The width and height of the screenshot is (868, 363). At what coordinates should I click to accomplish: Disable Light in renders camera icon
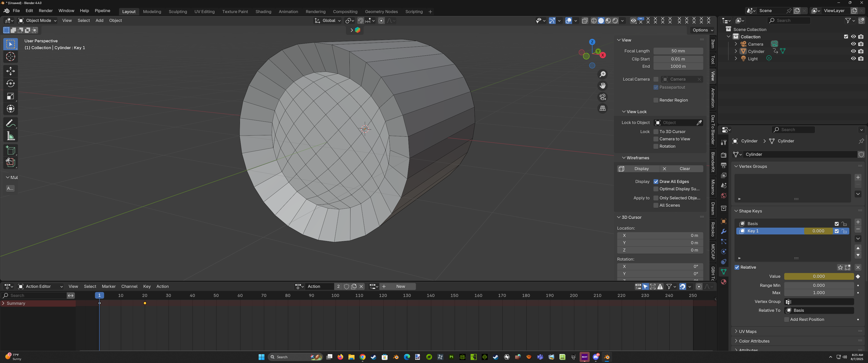[861, 58]
